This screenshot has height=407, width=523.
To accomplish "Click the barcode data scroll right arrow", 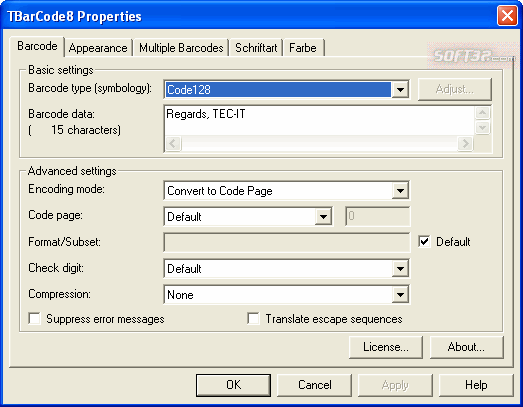I will click(x=465, y=143).
